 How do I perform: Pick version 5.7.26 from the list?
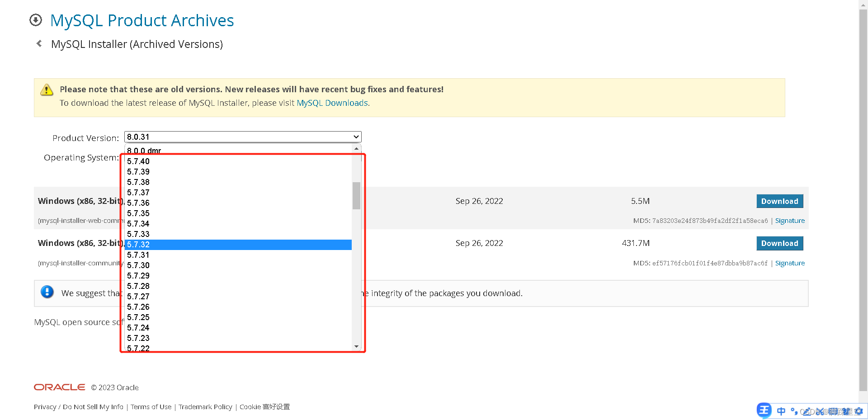pyautogui.click(x=238, y=307)
